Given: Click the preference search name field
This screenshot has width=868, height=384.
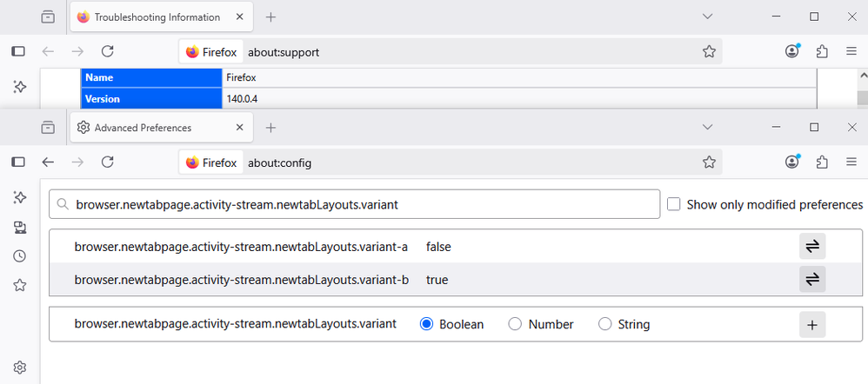Looking at the screenshot, I should tap(355, 205).
